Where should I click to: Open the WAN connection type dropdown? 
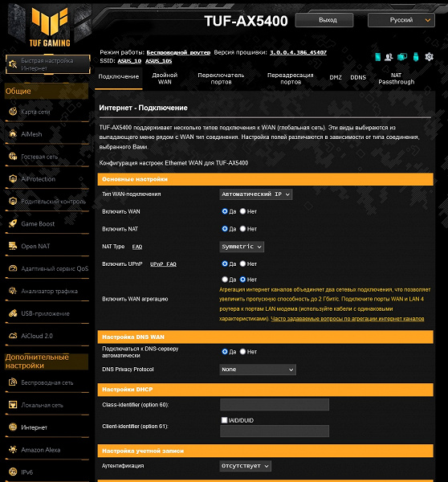click(x=255, y=194)
